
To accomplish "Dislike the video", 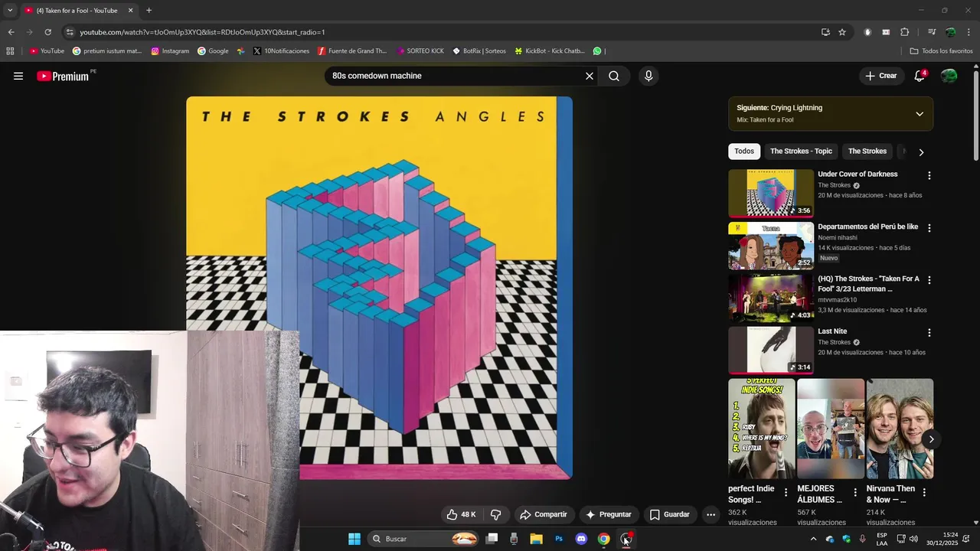I will 495,514.
